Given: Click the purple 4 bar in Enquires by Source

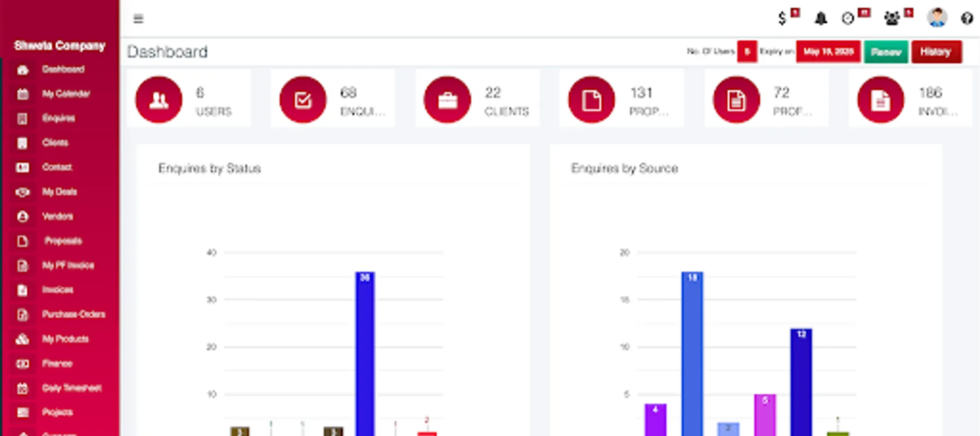Looking at the screenshot, I should point(655,420).
